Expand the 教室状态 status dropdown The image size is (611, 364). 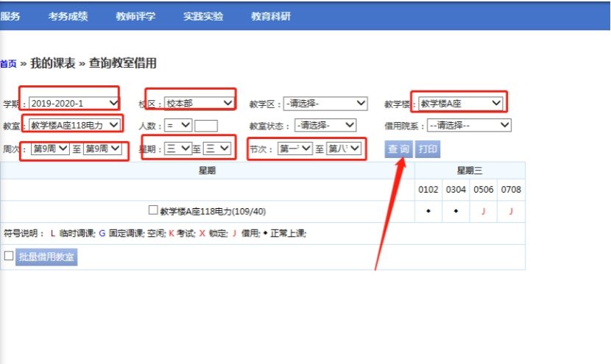[x=325, y=125]
